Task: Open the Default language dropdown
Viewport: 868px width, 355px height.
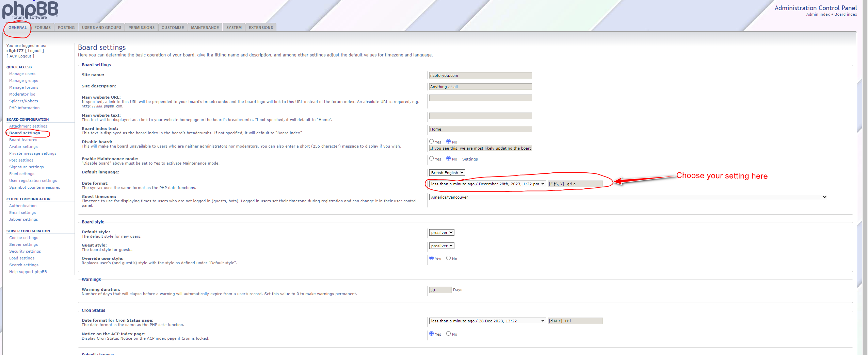Action: coord(447,173)
